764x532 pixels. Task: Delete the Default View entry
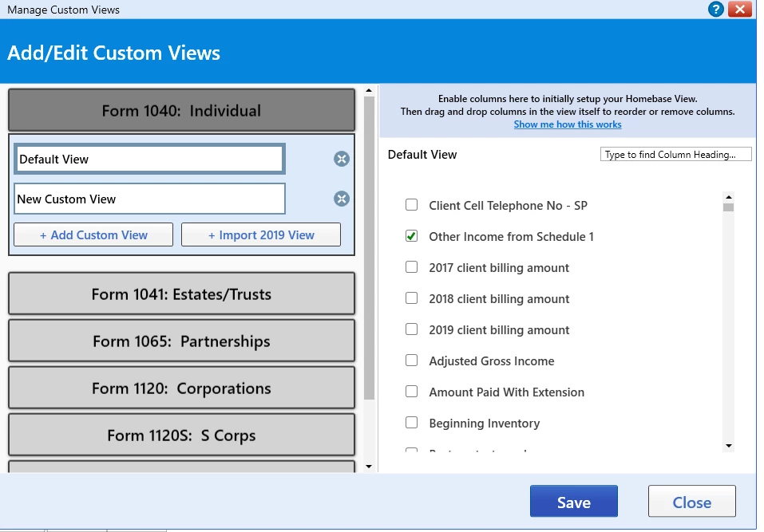(x=342, y=159)
